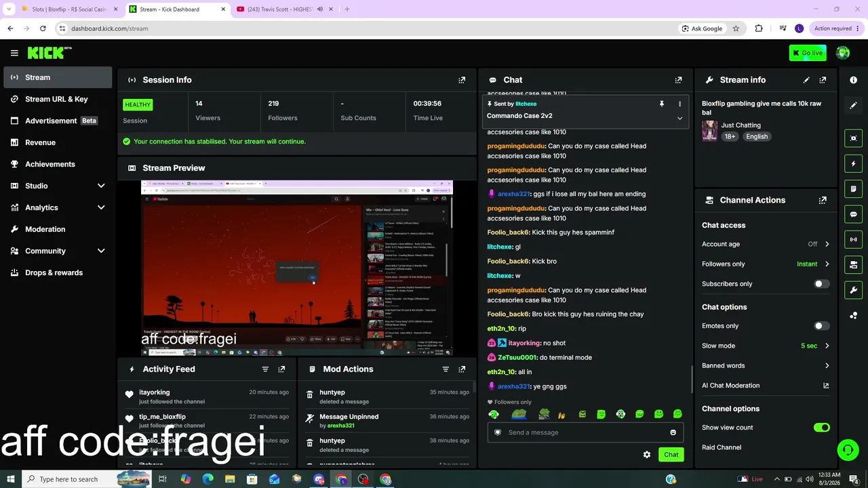Image resolution: width=868 pixels, height=488 pixels.
Task: Click the broadcast signal icon in right sidebar
Action: 853,239
